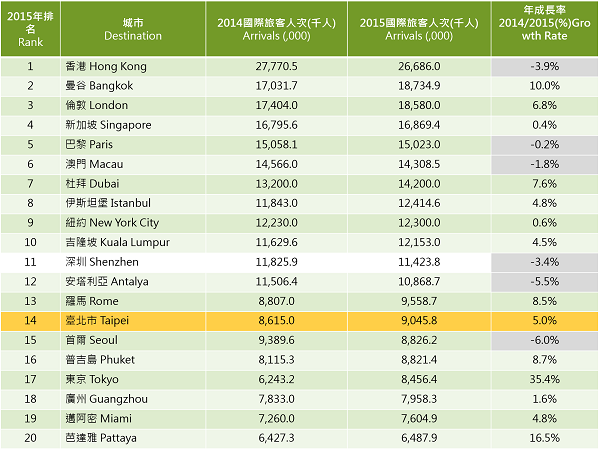
Task: Click Shenzhen's 2014 value 11,825.9
Action: (x=276, y=262)
